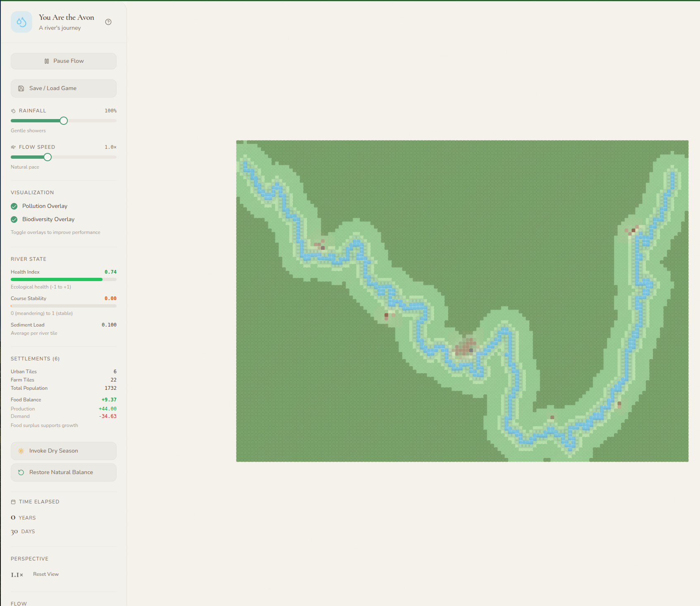
Task: Disable the Pollution Overlay checkbox
Action: 14,206
